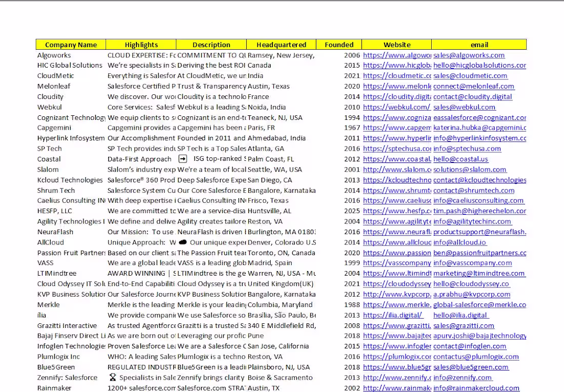This screenshot has height=392, width=564.
Task: Select the Madrid, Spain headquarters cell
Action: point(281,263)
